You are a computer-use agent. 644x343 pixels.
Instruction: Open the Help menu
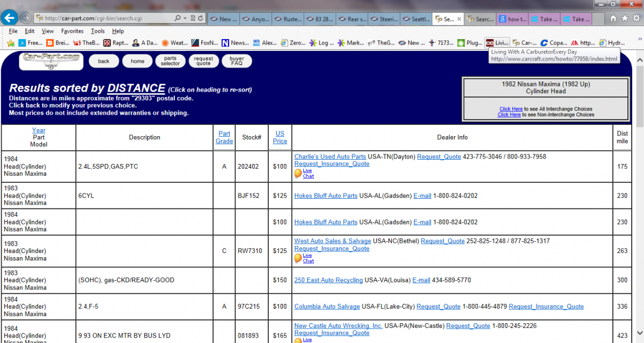point(118,31)
